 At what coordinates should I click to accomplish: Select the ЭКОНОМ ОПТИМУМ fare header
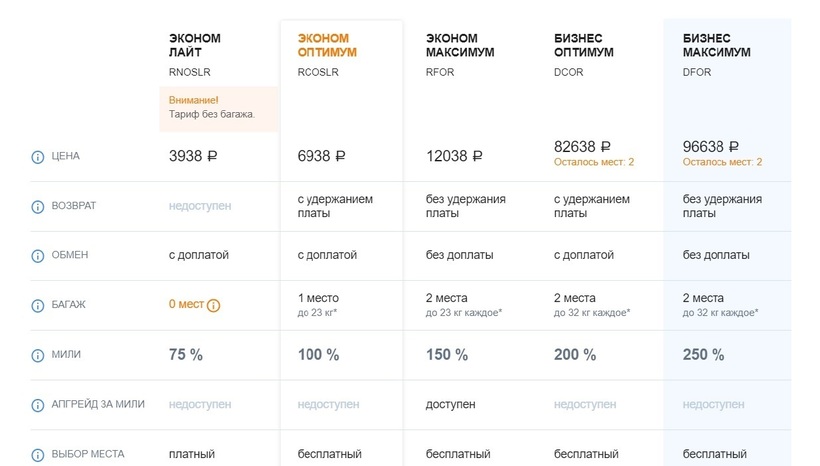tap(327, 45)
